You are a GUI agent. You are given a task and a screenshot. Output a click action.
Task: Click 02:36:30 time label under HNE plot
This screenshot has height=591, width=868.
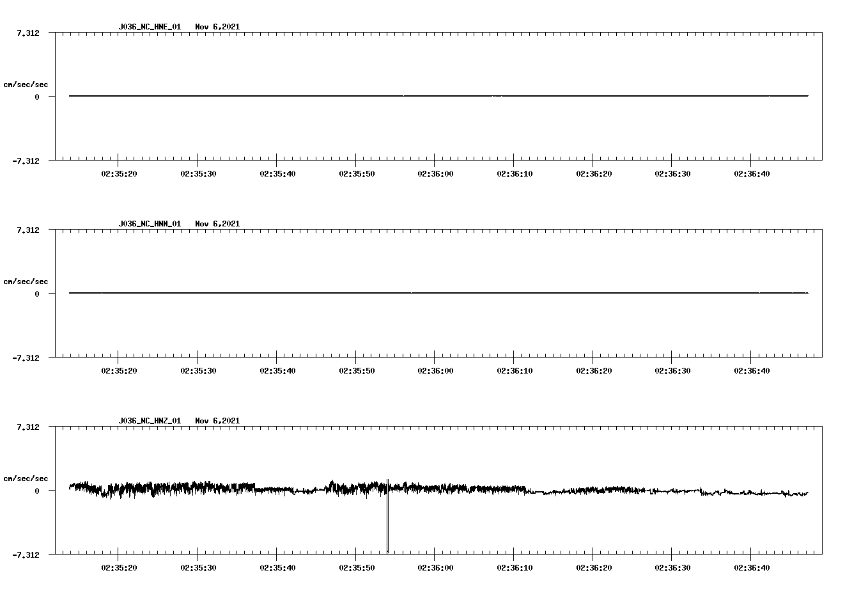click(672, 173)
